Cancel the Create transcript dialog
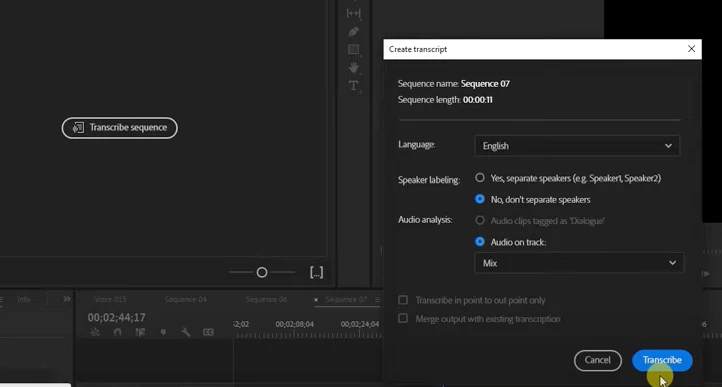Image resolution: width=722 pixels, height=387 pixels. click(598, 360)
